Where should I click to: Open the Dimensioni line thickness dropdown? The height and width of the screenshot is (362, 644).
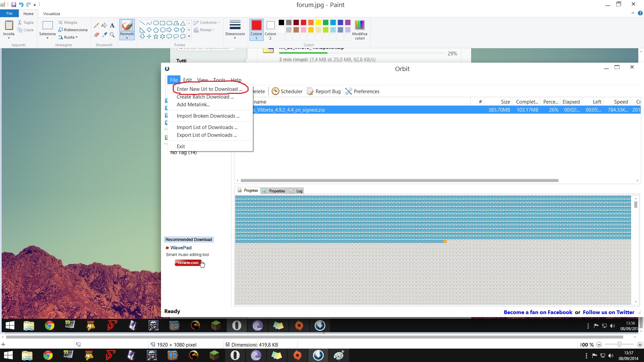[235, 30]
